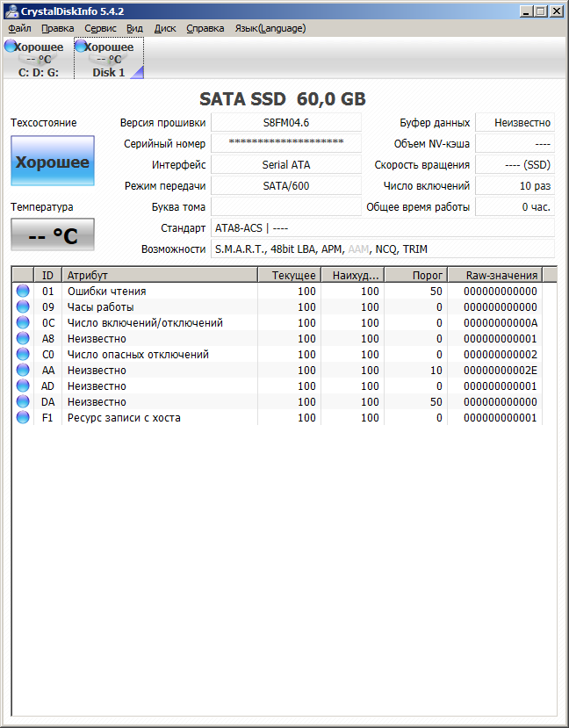Open the Справка menu
This screenshot has width=569, height=728.
tap(205, 28)
